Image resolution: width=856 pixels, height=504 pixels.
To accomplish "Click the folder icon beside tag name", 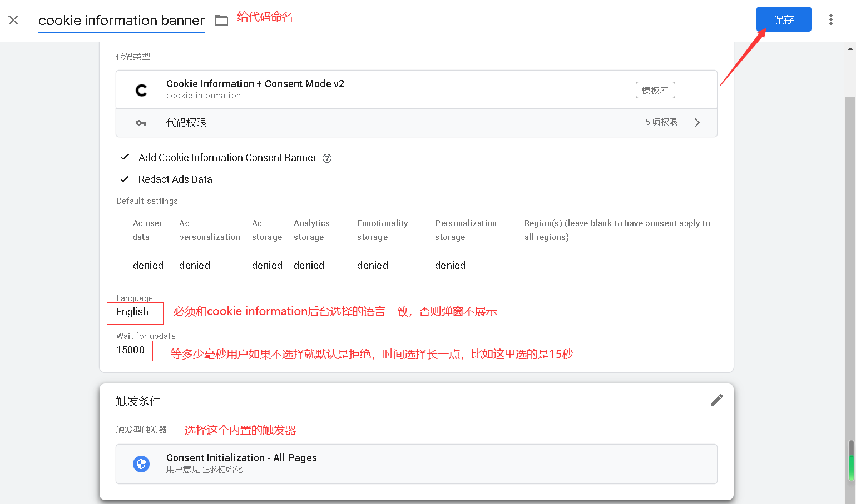I will click(x=221, y=21).
